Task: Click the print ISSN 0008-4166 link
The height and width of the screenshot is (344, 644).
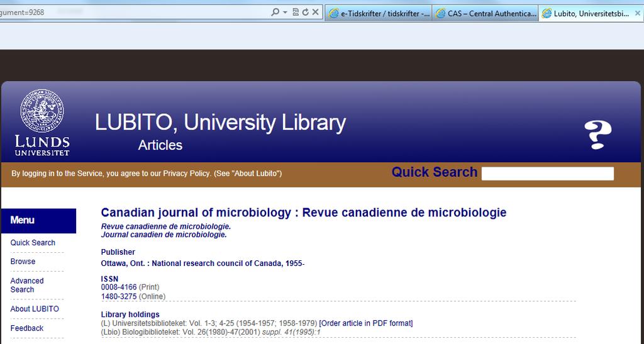Action: 119,287
